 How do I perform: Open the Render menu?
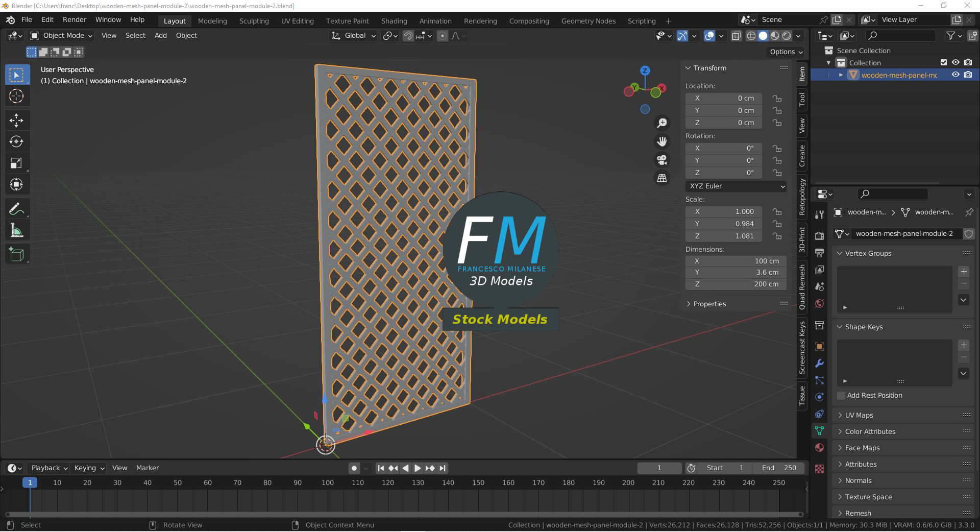point(75,20)
